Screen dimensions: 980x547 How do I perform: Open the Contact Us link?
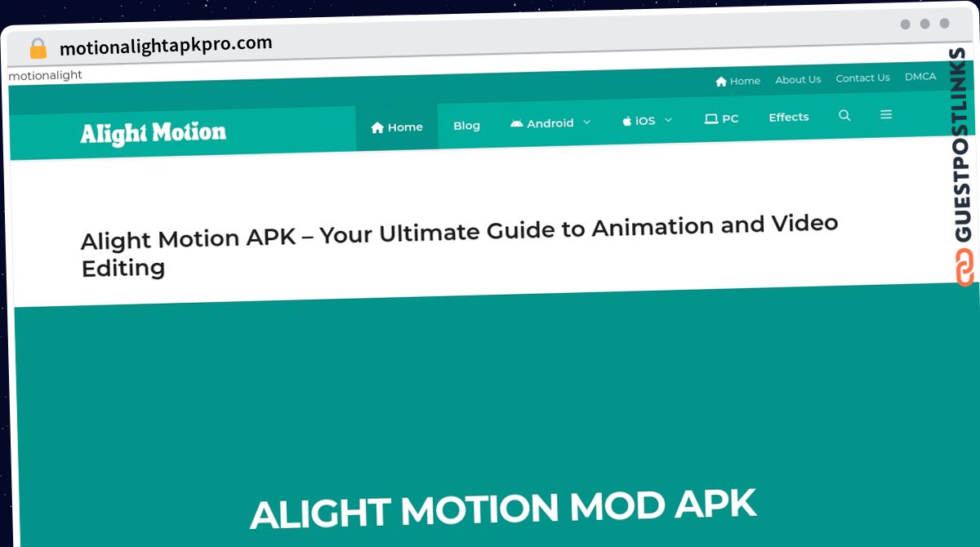click(862, 78)
